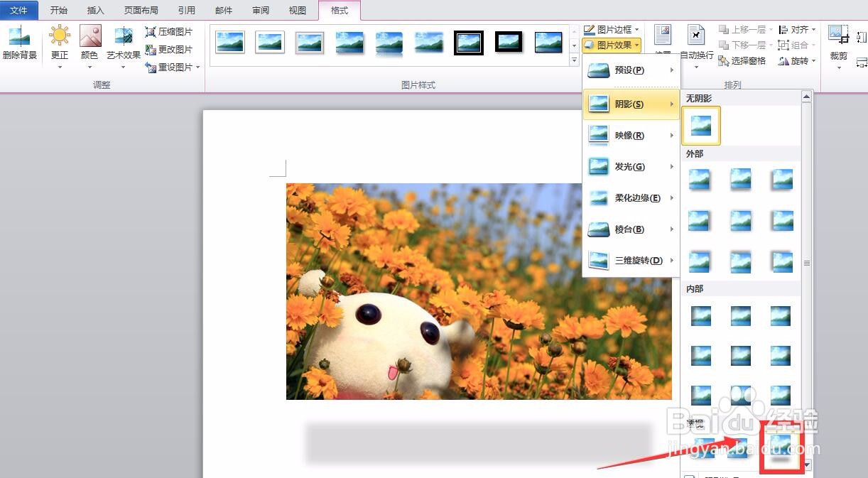The width and height of the screenshot is (868, 478).
Task: Choose outer shadow offset to the right
Action: pyautogui.click(x=699, y=220)
